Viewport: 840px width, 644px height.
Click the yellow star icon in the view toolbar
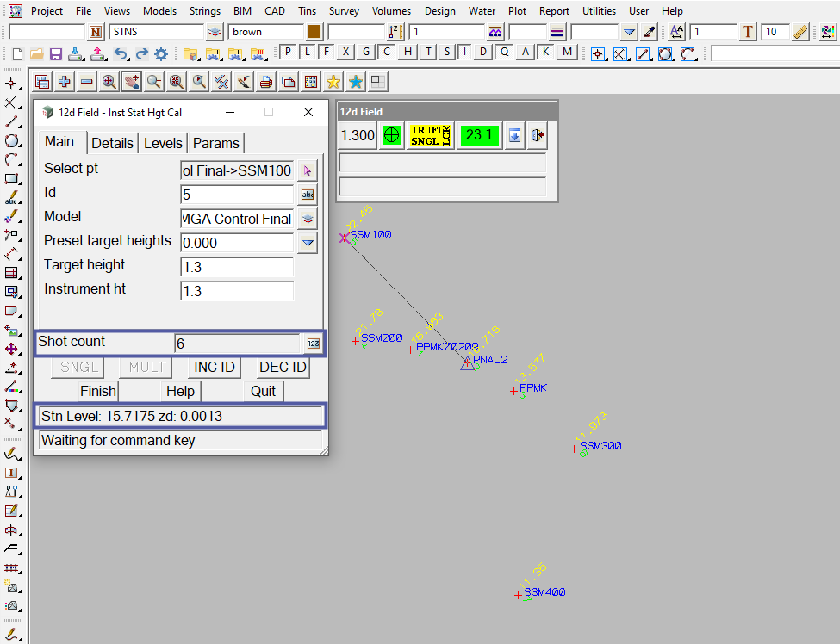[333, 82]
